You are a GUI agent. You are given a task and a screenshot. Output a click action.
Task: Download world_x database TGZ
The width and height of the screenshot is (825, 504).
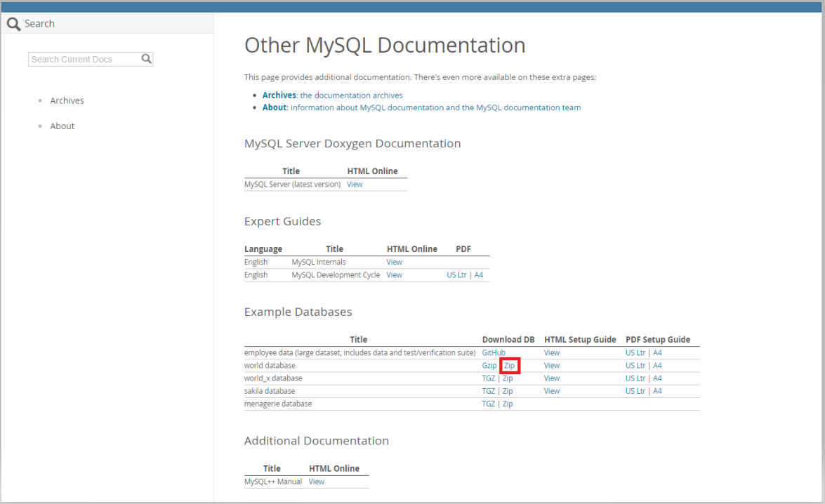click(488, 378)
